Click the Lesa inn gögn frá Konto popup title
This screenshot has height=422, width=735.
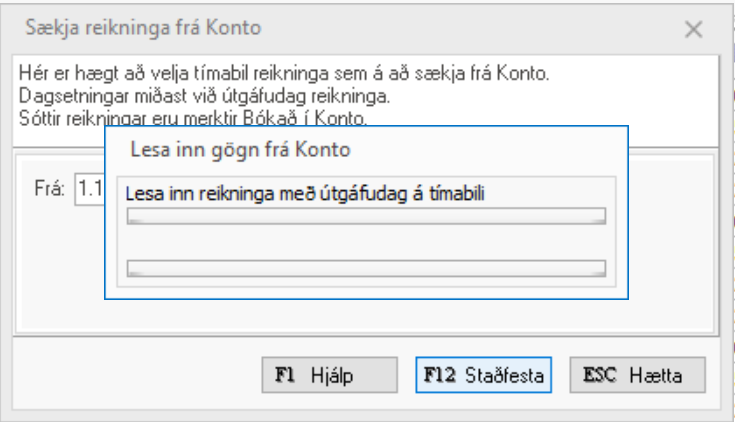point(246,150)
